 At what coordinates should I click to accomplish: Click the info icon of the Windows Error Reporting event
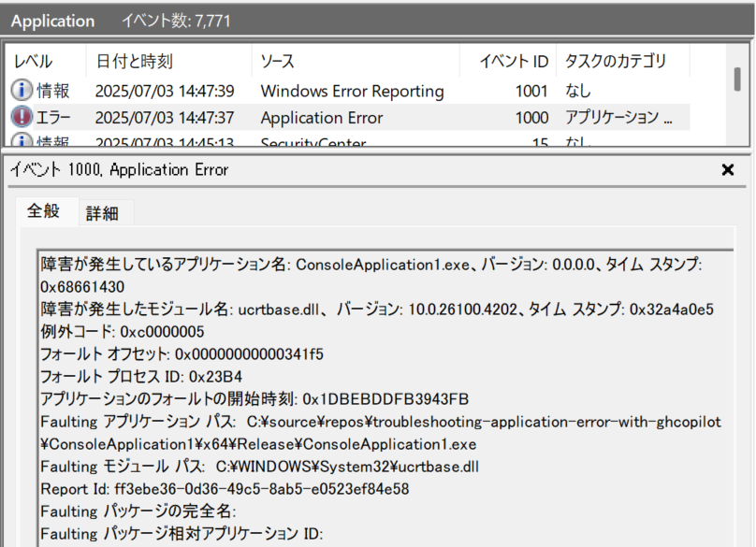[22, 90]
